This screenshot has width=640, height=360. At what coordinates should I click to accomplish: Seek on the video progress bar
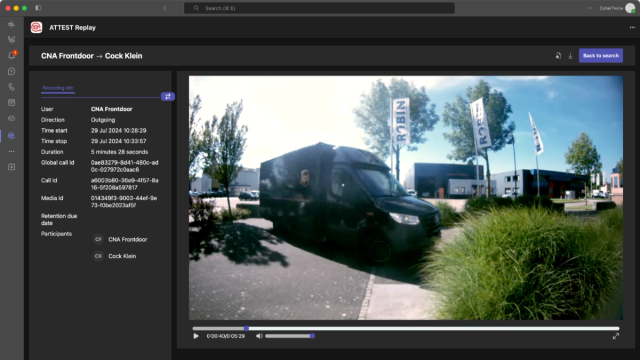pos(406,328)
